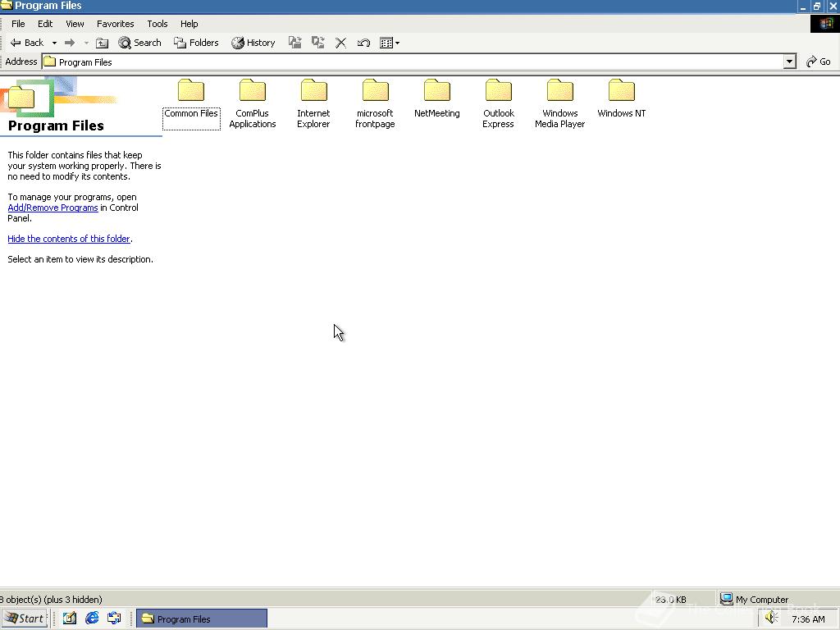Viewport: 840px width, 630px height.
Task: Show the Folders tree pane
Action: pyautogui.click(x=196, y=43)
